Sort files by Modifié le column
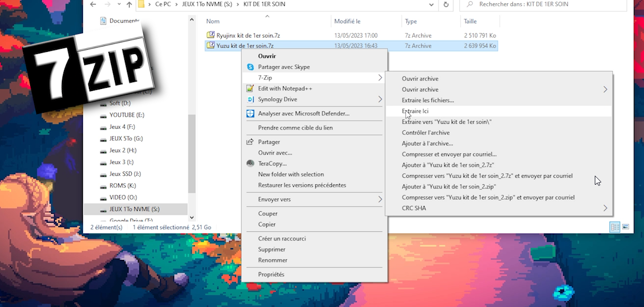 click(x=347, y=22)
